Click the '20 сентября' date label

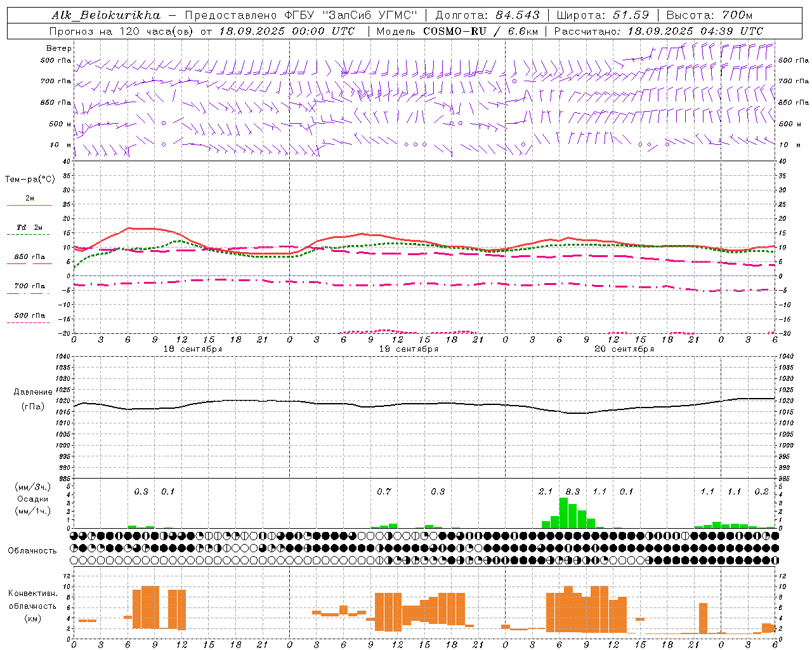click(624, 349)
